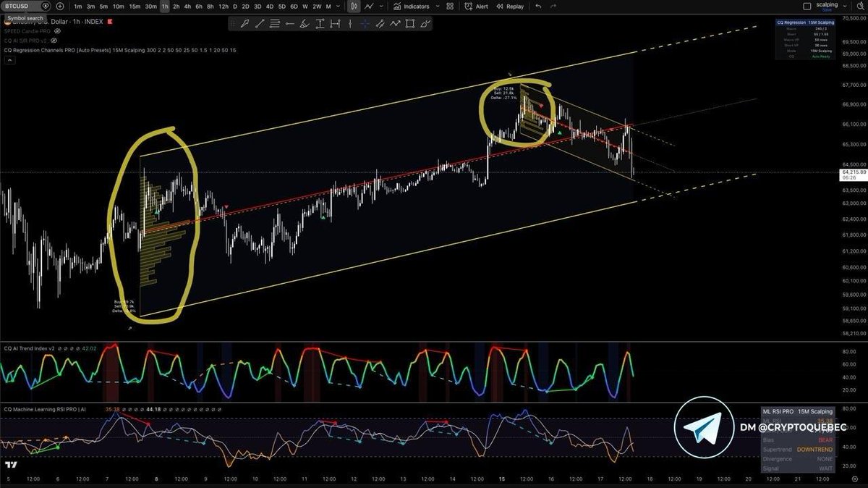Choose the 2h interval
Viewport: 868px width, 488px height.
pos(176,7)
